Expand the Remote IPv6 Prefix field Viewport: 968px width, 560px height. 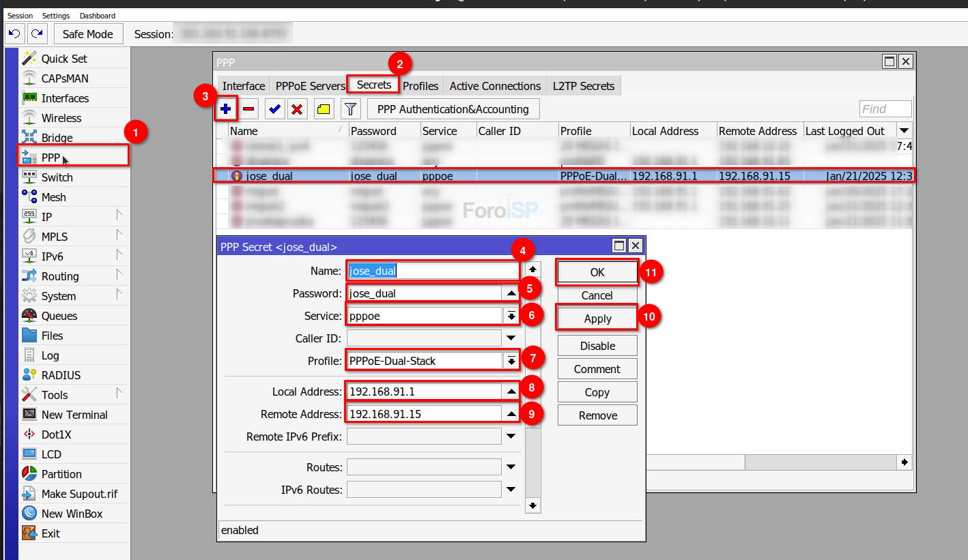click(511, 437)
